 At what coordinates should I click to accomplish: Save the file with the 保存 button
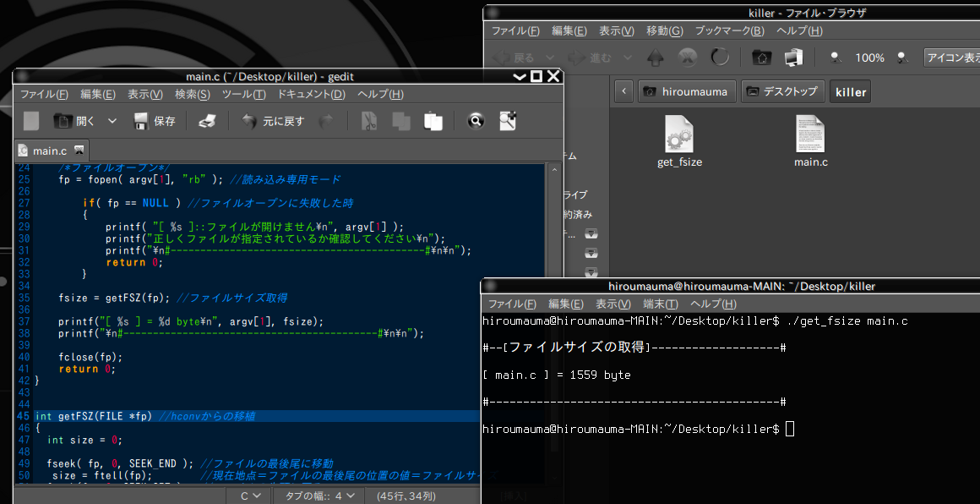[x=155, y=121]
